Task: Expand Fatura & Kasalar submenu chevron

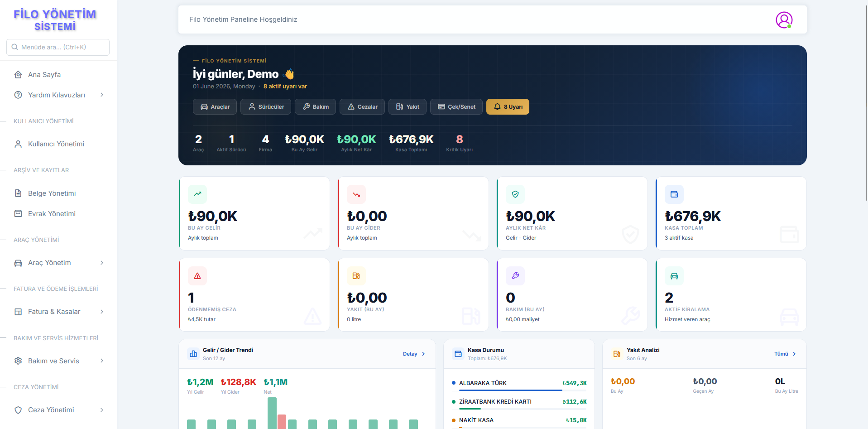Action: [x=102, y=312]
